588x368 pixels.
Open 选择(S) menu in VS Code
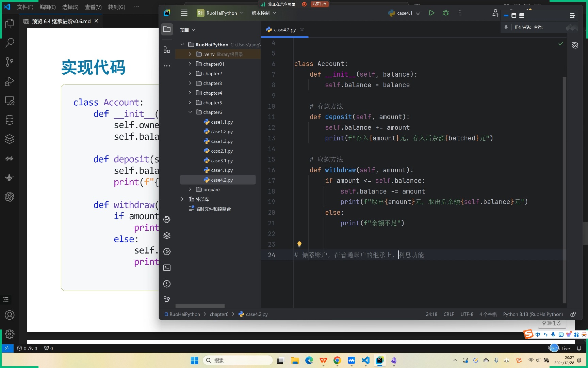click(70, 7)
